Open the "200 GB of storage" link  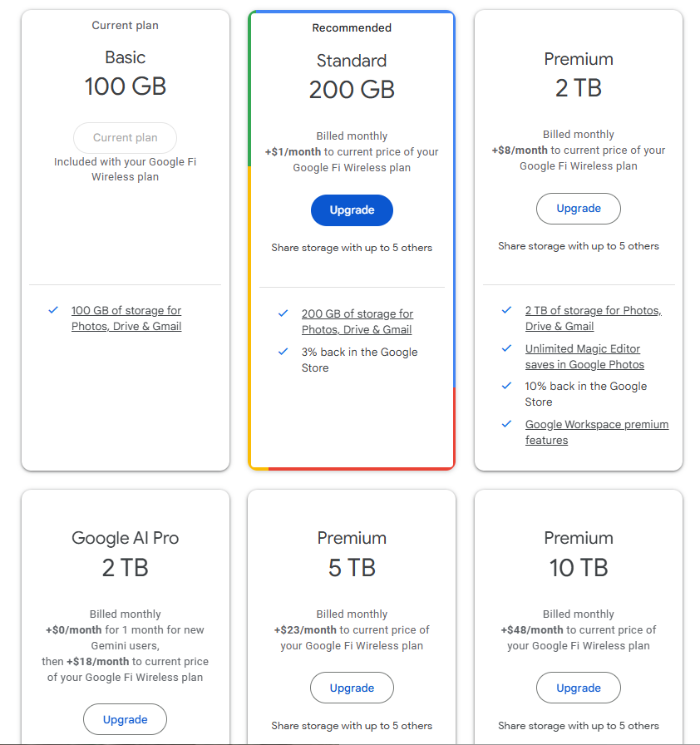point(357,322)
